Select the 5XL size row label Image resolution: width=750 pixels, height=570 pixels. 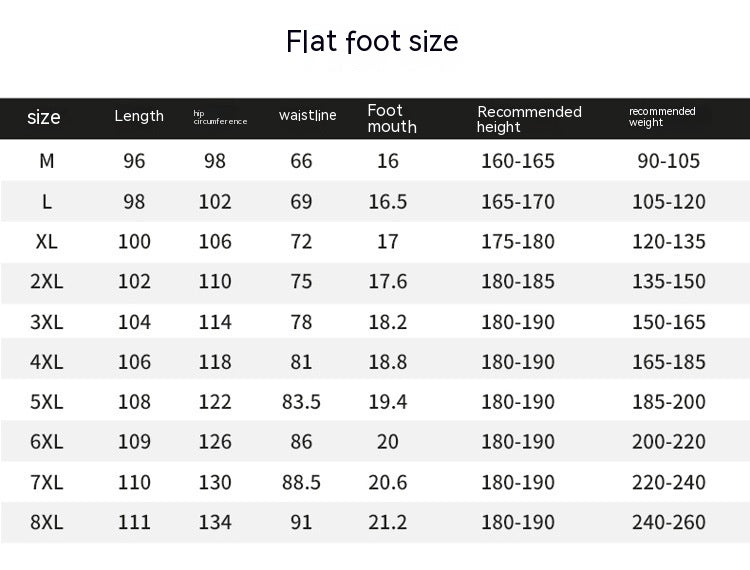tap(47, 402)
